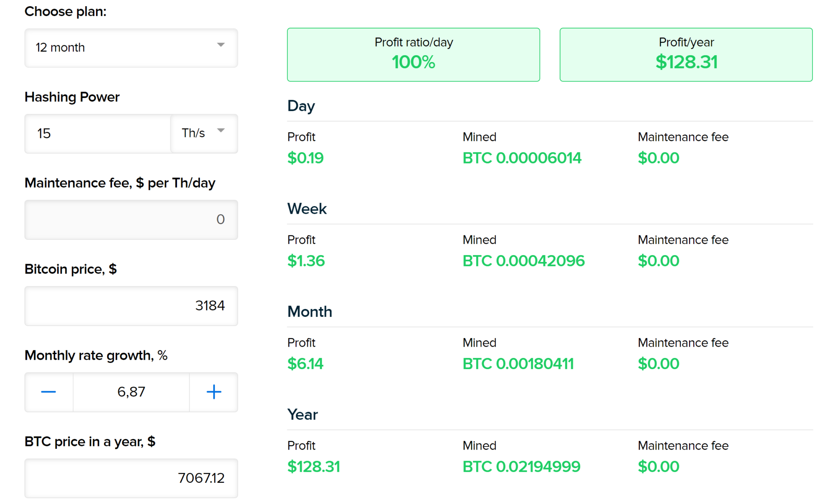This screenshot has width=837, height=504.
Task: Click the plus stepper for monthly rate growth
Action: [213, 392]
